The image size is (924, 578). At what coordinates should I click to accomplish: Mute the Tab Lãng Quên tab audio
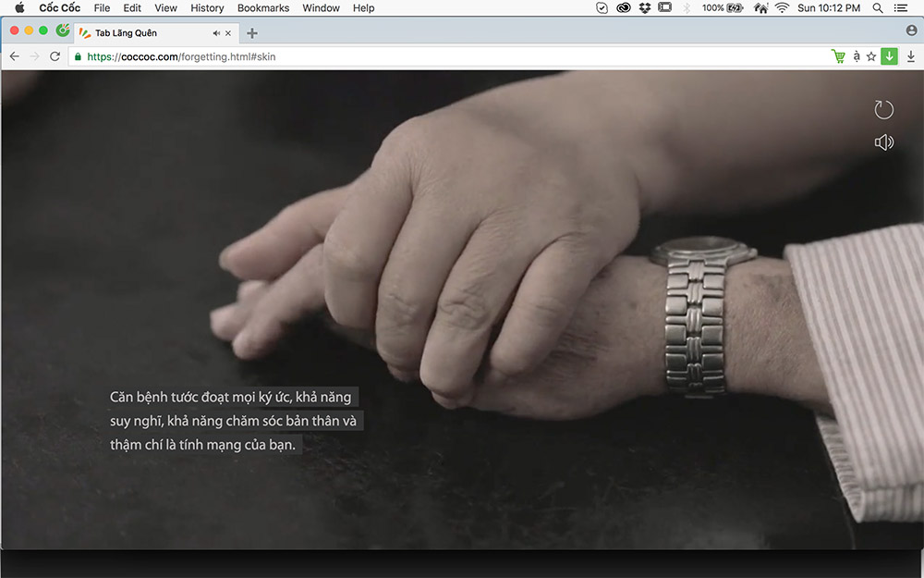(x=216, y=33)
